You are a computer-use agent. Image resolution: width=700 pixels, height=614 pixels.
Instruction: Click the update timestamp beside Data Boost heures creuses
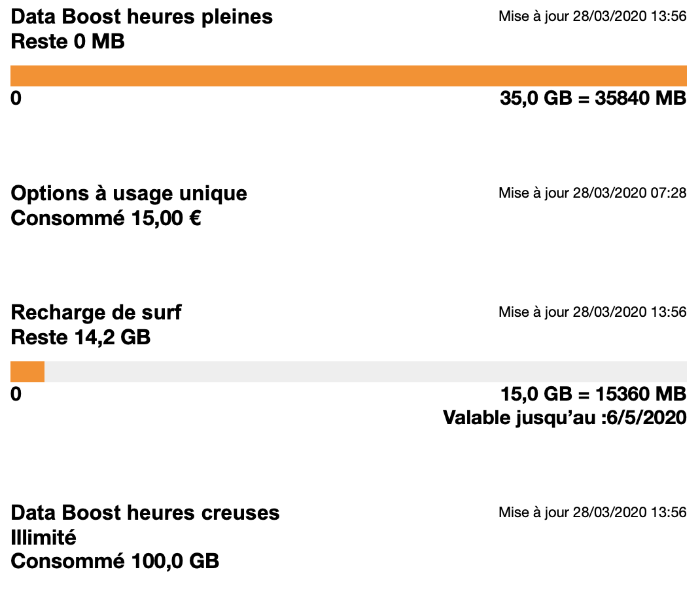[x=593, y=512]
